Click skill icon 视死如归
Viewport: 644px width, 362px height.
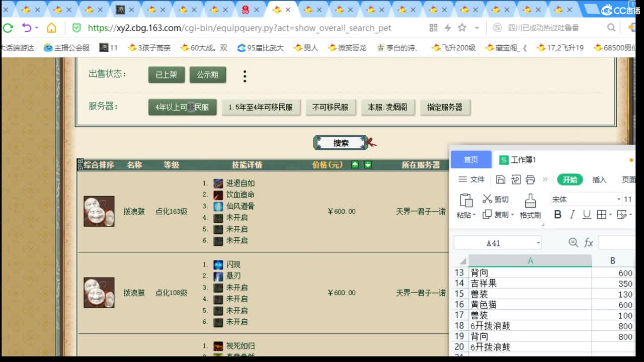(218, 346)
